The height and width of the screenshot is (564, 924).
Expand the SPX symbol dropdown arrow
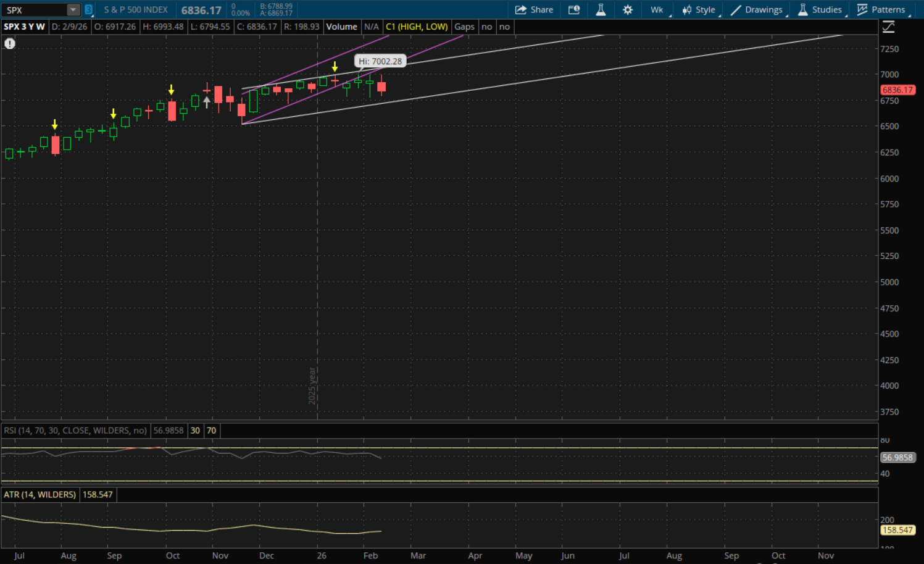(x=73, y=10)
